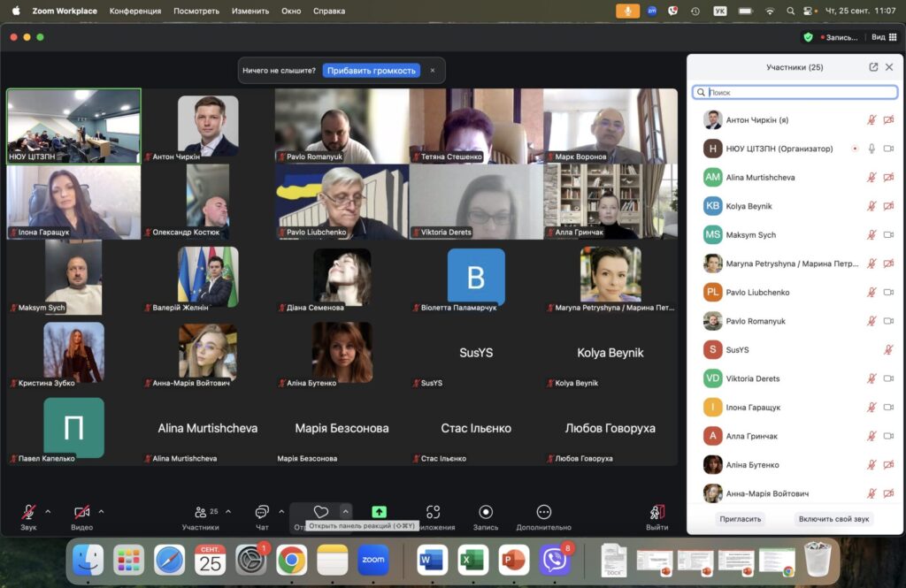Expand arrow beside Участники button
Screen dimensions: 906x588
pyautogui.click(x=228, y=511)
